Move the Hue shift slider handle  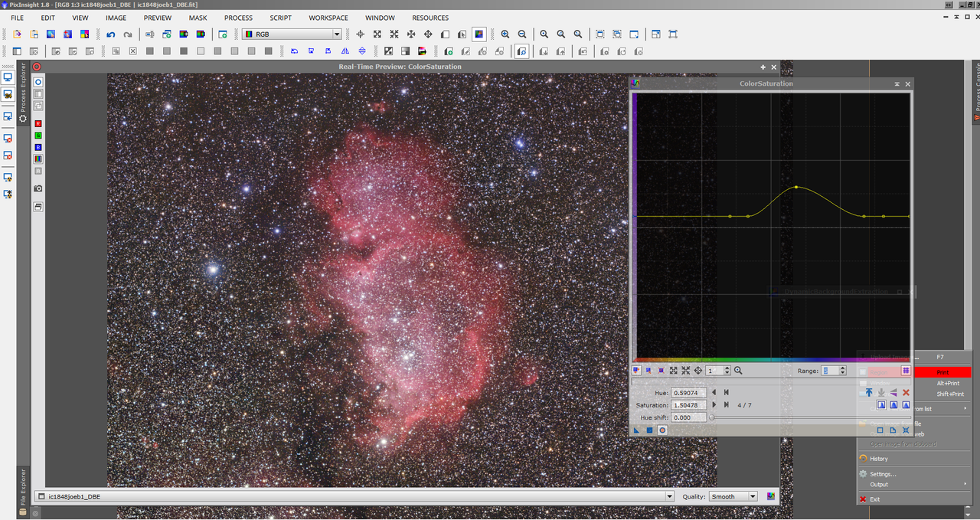point(712,417)
